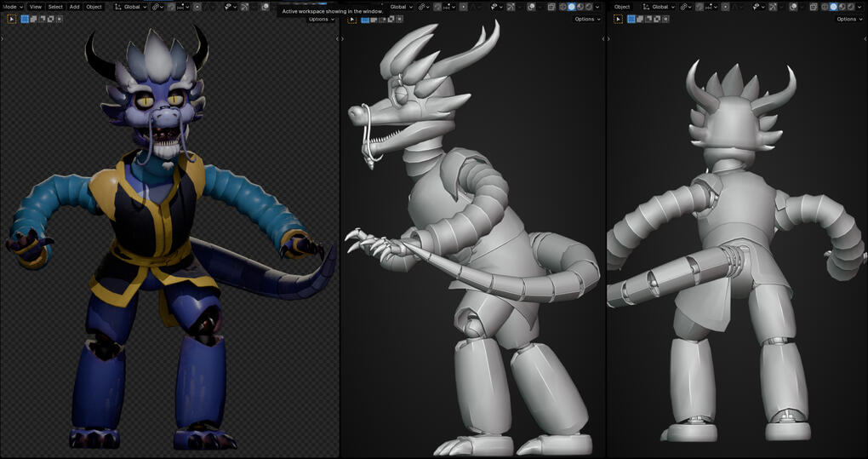Image resolution: width=868 pixels, height=459 pixels.
Task: Select the Select Box tool in middle viewport
Action: [x=351, y=19]
